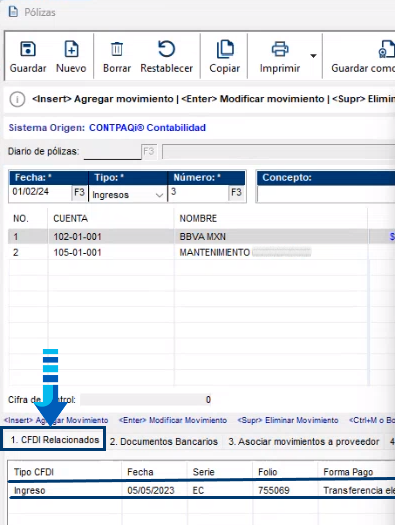Image resolution: width=395 pixels, height=525 pixels.
Task: Open the 1. CFDI Relacionados tab
Action: click(55, 440)
